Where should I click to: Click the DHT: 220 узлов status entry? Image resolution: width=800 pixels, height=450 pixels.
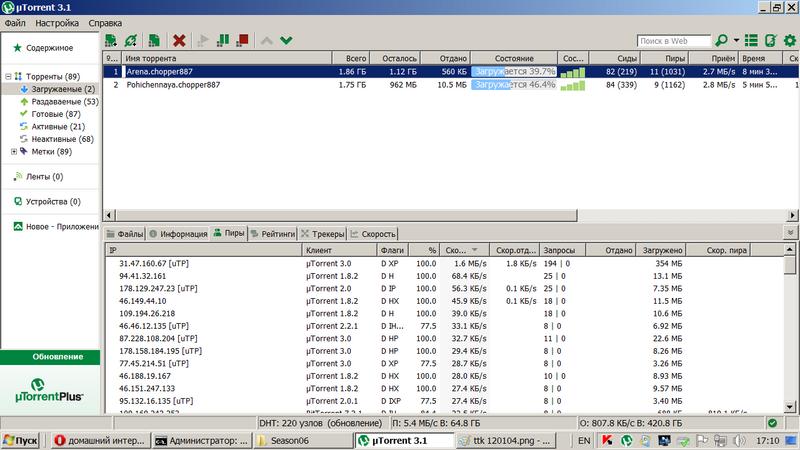tap(320, 423)
